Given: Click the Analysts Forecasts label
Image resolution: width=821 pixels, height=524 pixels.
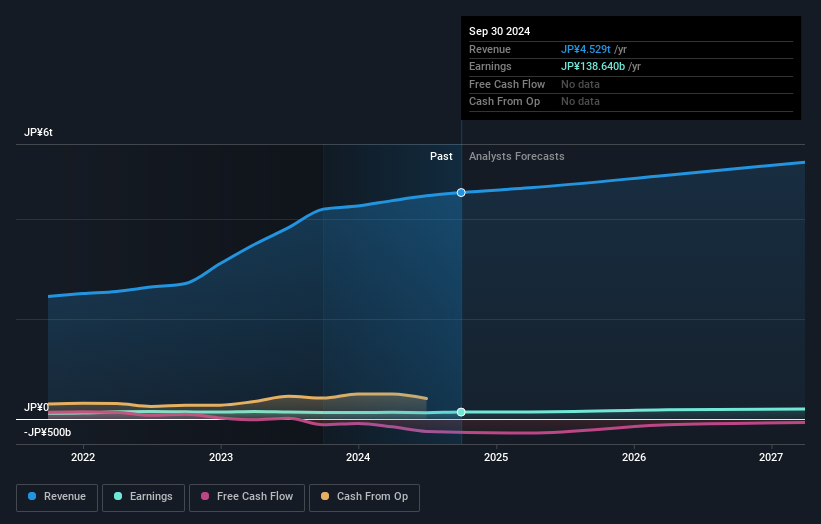Looking at the screenshot, I should 517,157.
